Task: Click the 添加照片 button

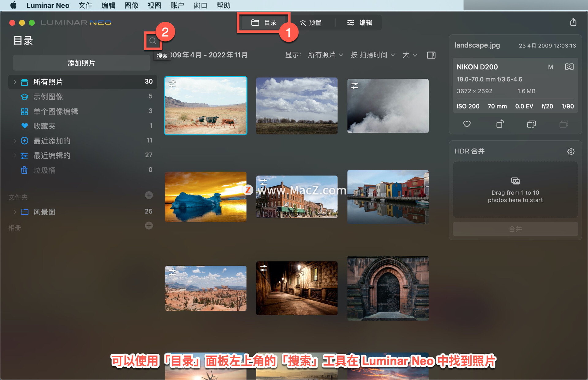Action: coord(81,63)
